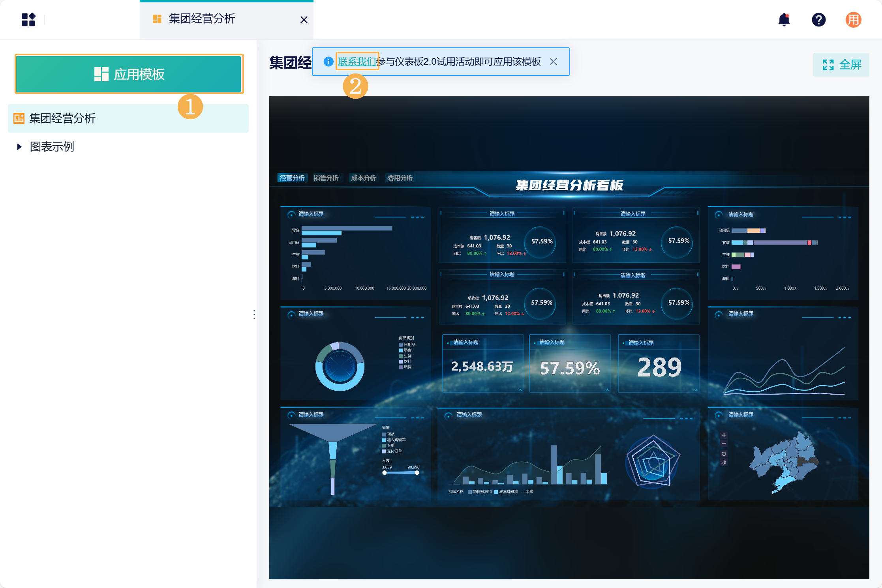Expand the 图表示例 tree node
This screenshot has height=588, width=882.
tap(19, 147)
